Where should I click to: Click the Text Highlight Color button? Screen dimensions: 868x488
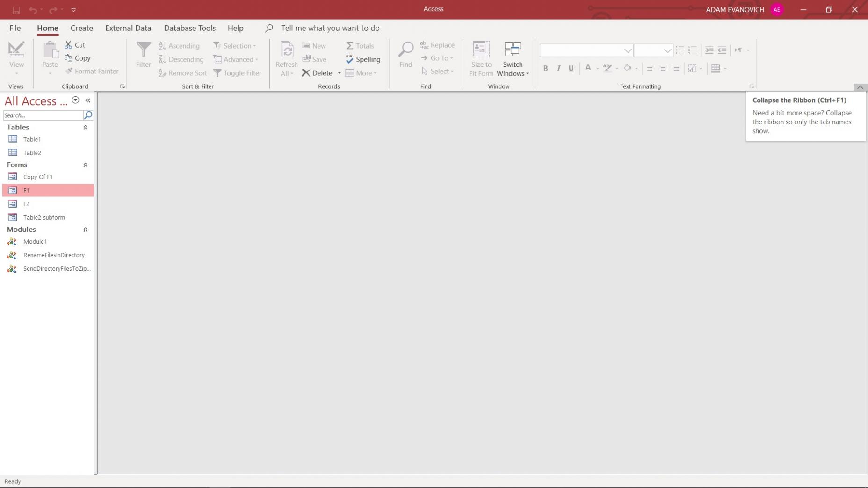click(x=608, y=68)
